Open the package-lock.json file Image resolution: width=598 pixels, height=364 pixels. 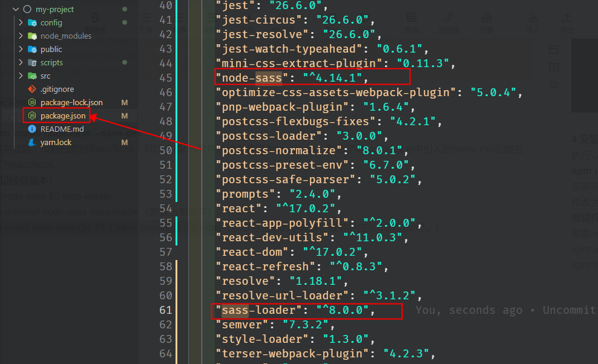71,103
